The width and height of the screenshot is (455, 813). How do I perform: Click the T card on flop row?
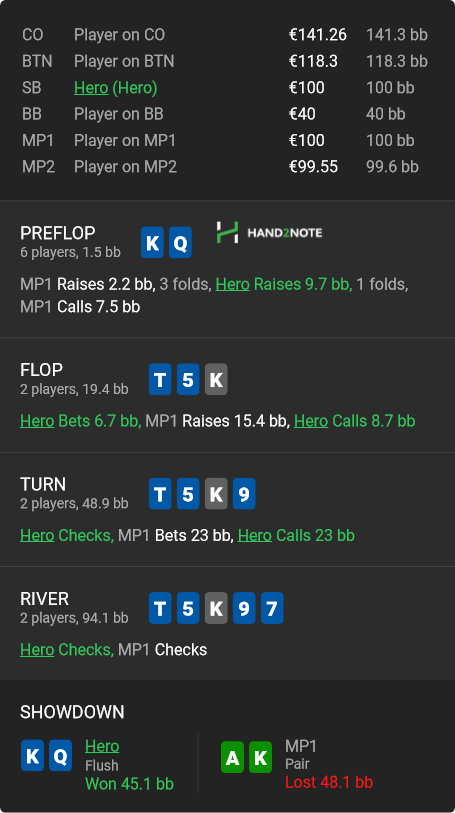coord(160,380)
